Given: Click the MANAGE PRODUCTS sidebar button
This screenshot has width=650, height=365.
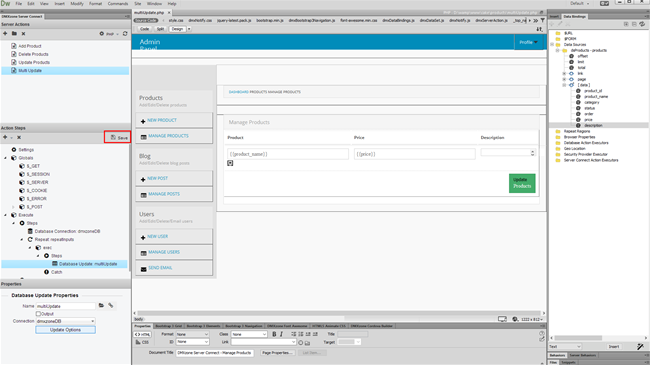Looking at the screenshot, I should point(174,136).
